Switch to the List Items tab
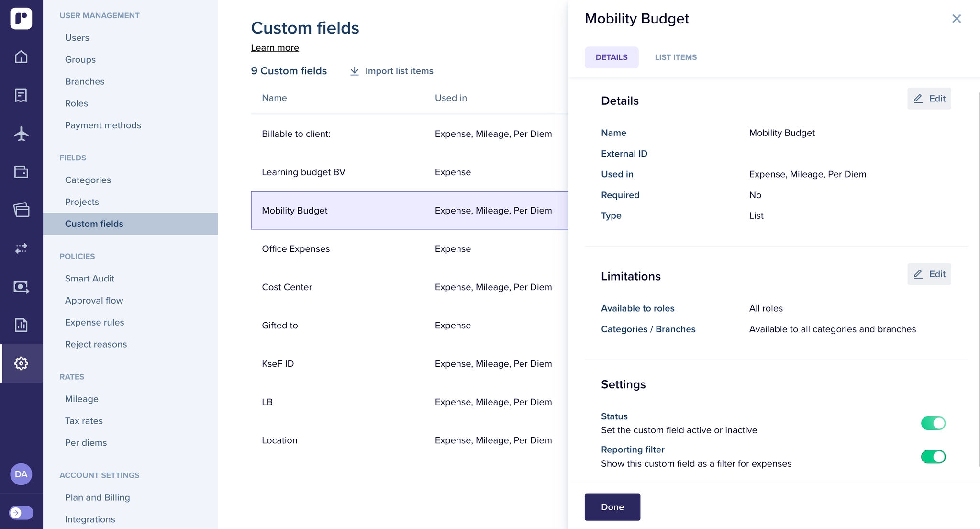 [x=675, y=57]
